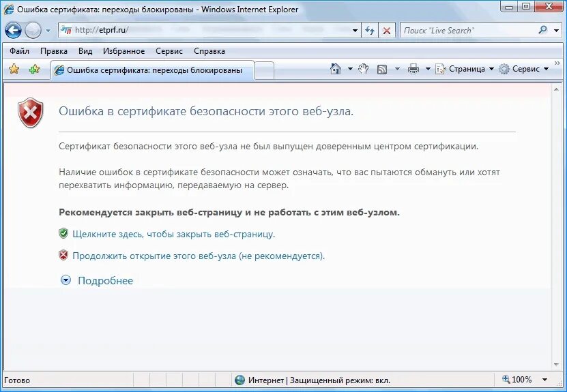Image resolution: width=567 pixels, height=392 pixels.
Task: Open the Страница toolbar menu
Action: click(465, 69)
